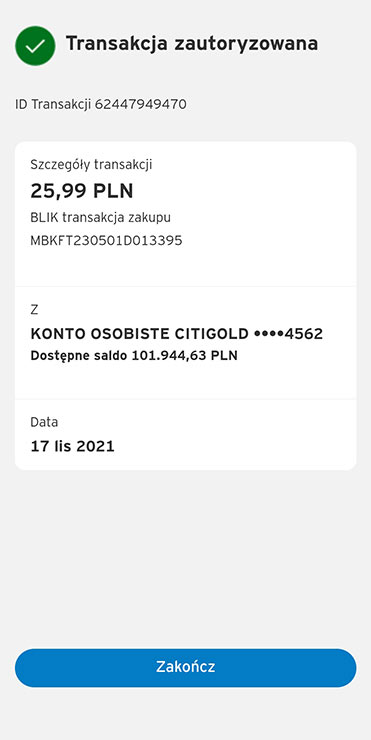The image size is (371, 740).
Task: Select the 25,99 PLN amount
Action: coord(82,191)
